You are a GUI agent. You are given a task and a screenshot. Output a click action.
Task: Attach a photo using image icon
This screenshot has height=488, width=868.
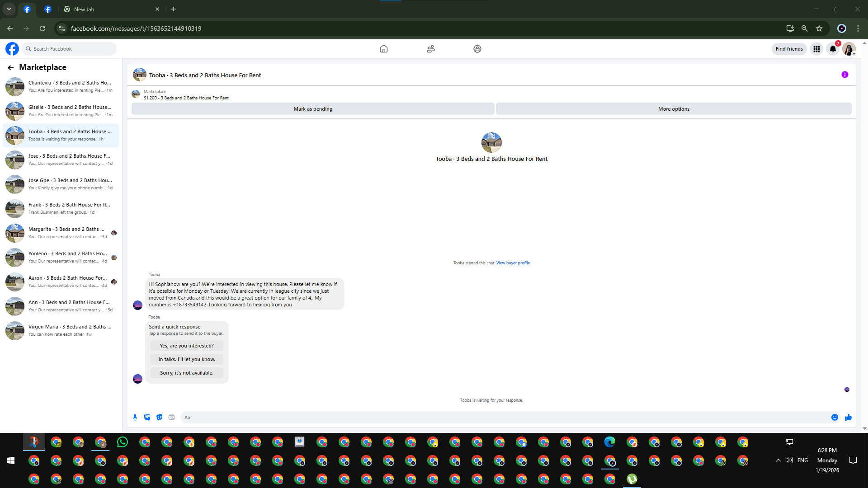pos(147,418)
